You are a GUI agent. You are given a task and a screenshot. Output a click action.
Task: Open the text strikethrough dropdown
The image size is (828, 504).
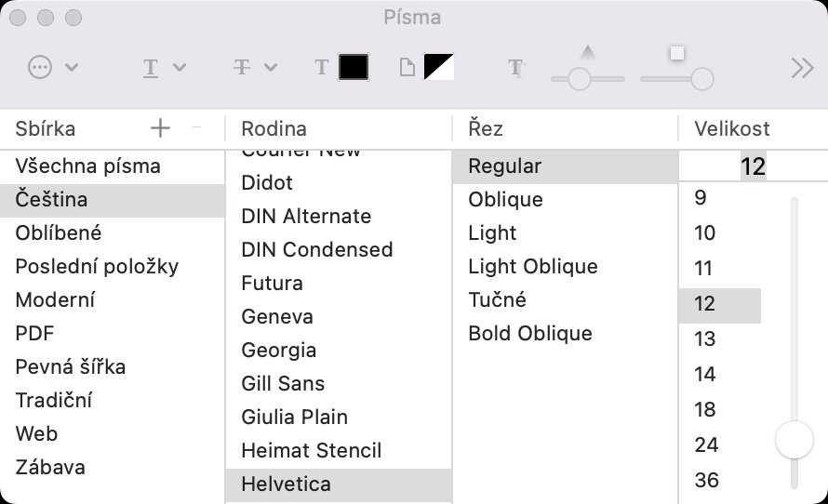[254, 67]
